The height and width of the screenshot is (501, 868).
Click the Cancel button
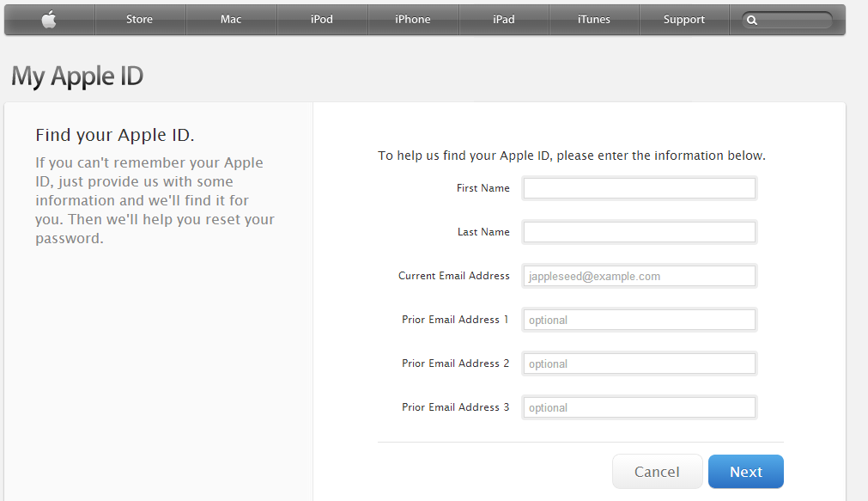(x=657, y=472)
